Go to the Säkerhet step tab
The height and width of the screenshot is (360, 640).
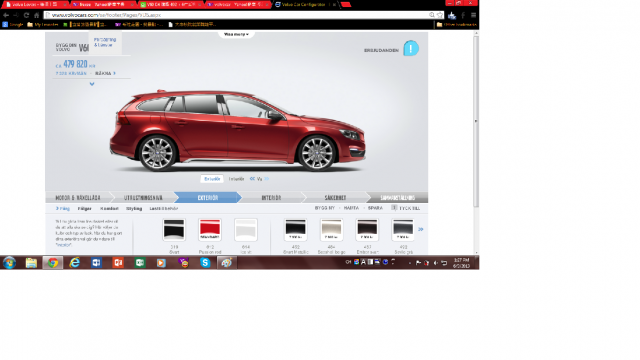tap(335, 198)
